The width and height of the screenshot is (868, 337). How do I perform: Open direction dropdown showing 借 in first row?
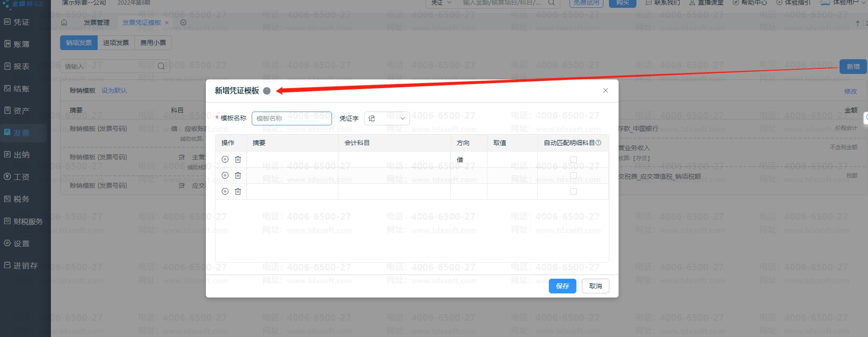pos(468,160)
